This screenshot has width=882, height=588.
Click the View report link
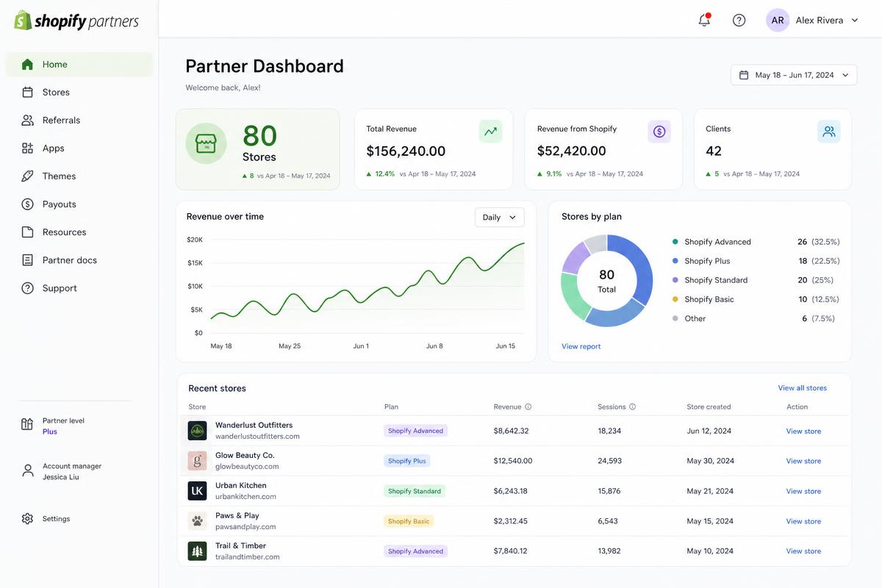pyautogui.click(x=581, y=346)
